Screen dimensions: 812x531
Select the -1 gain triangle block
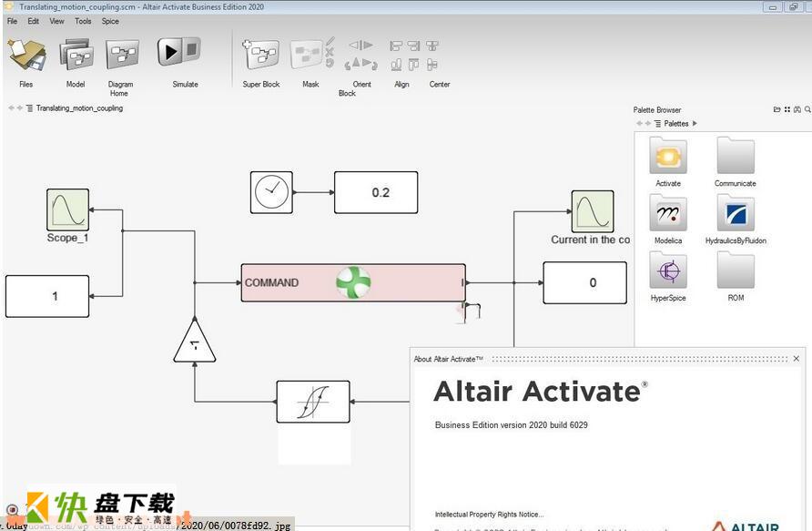[x=195, y=342]
